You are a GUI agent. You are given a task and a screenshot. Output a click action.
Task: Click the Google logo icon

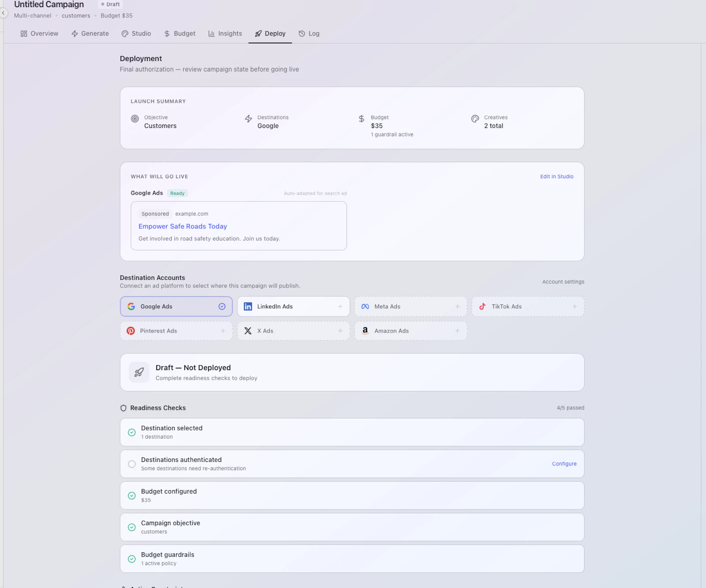(x=131, y=307)
